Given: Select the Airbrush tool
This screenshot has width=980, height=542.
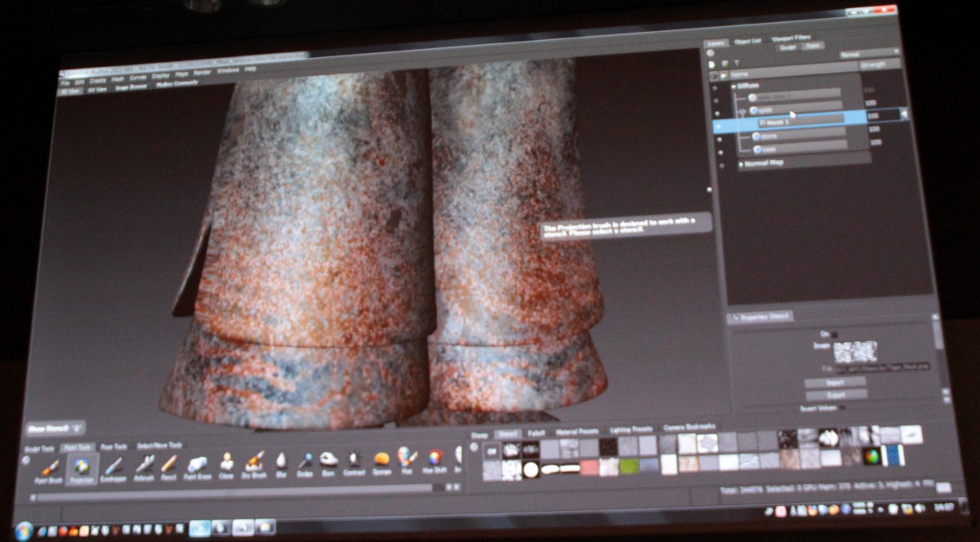Looking at the screenshot, I should [x=144, y=468].
